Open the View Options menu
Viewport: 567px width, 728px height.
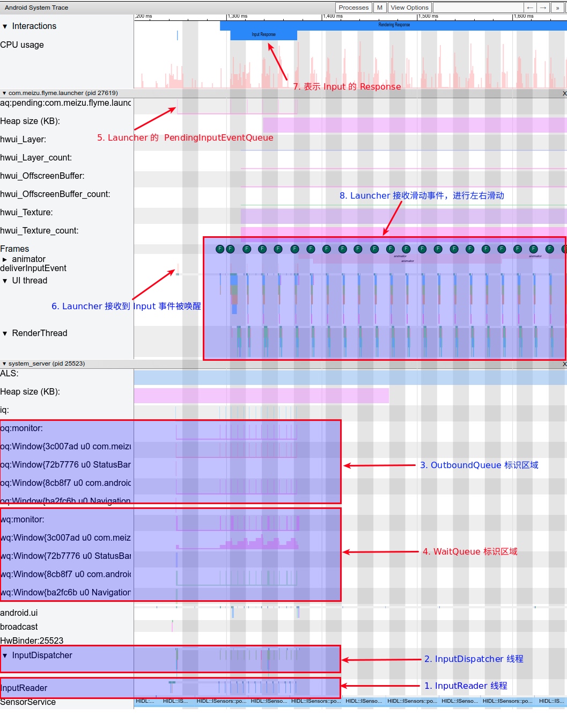point(409,8)
